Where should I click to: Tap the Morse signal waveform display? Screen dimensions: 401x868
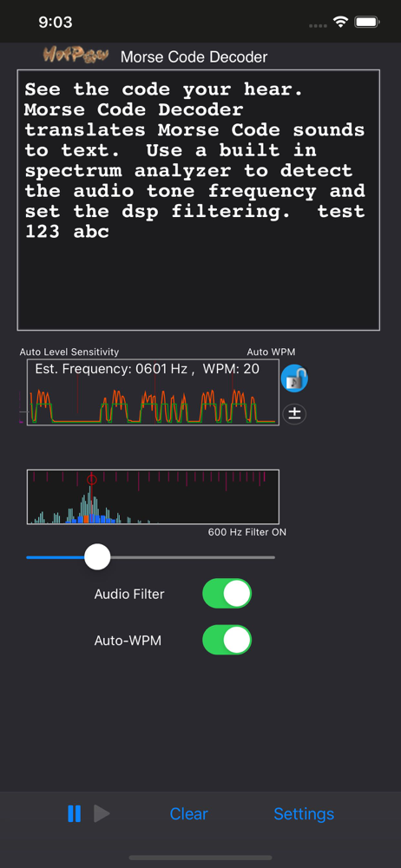(x=153, y=392)
